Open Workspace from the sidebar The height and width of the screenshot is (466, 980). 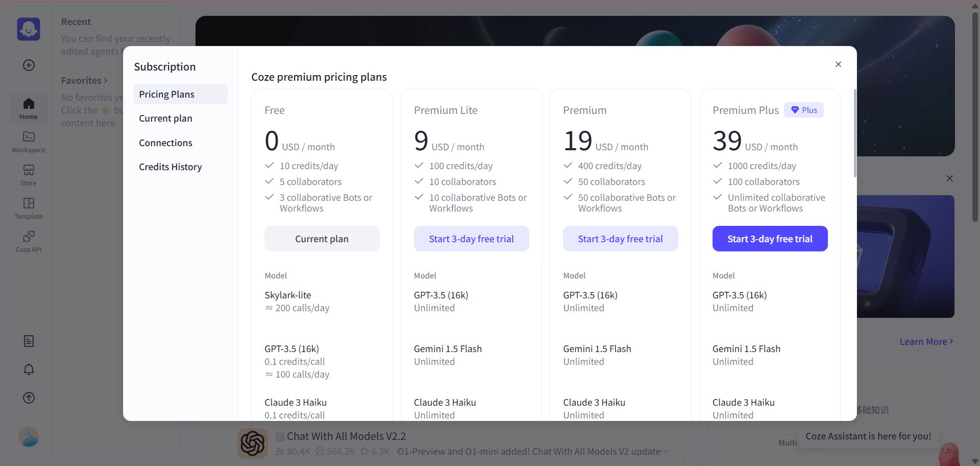29,142
